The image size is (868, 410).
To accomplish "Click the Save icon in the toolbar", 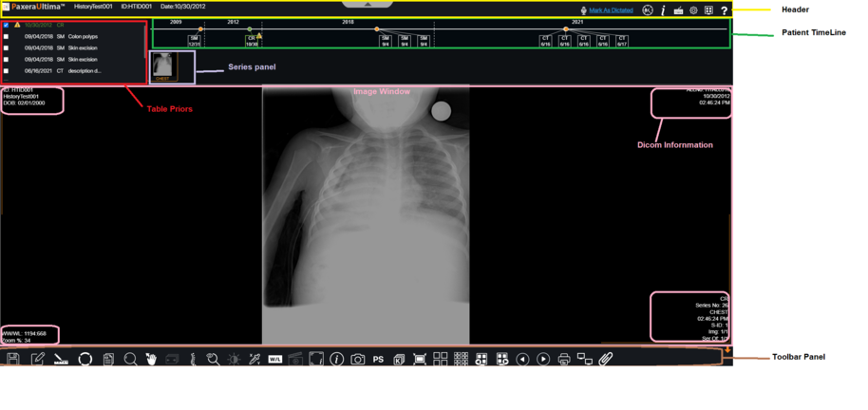I will [13, 359].
